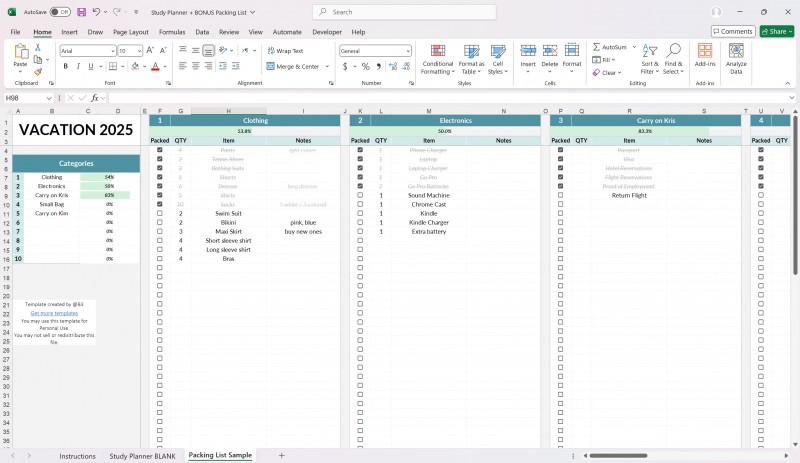Decrease font size icon
800x463 pixels.
(x=163, y=51)
